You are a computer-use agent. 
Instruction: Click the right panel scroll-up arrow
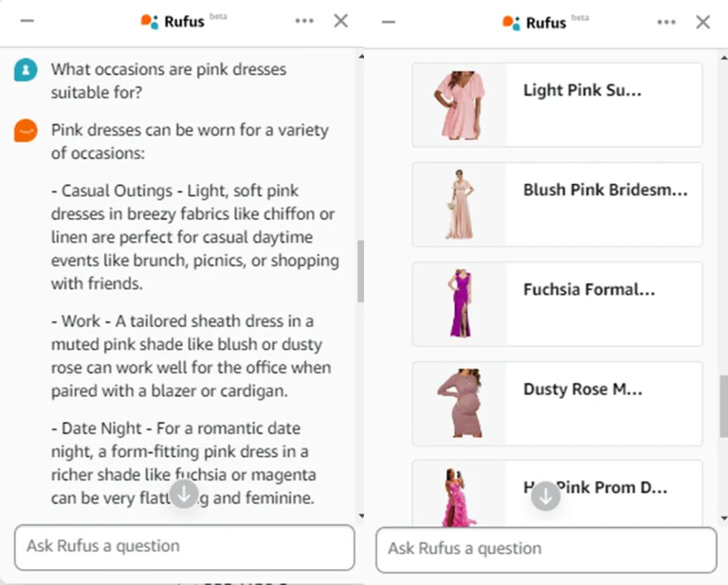724,58
